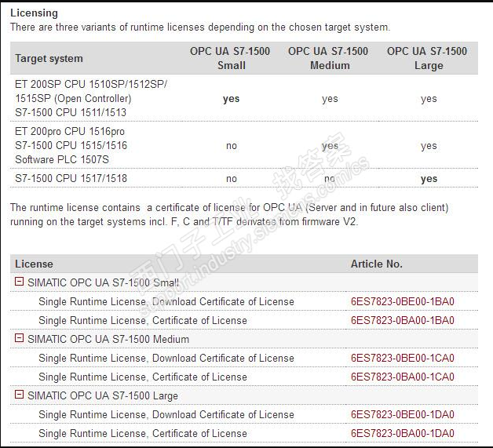Click the OPC UA S7-1500 Large column header
This screenshot has width=493, height=448.
[x=428, y=58]
